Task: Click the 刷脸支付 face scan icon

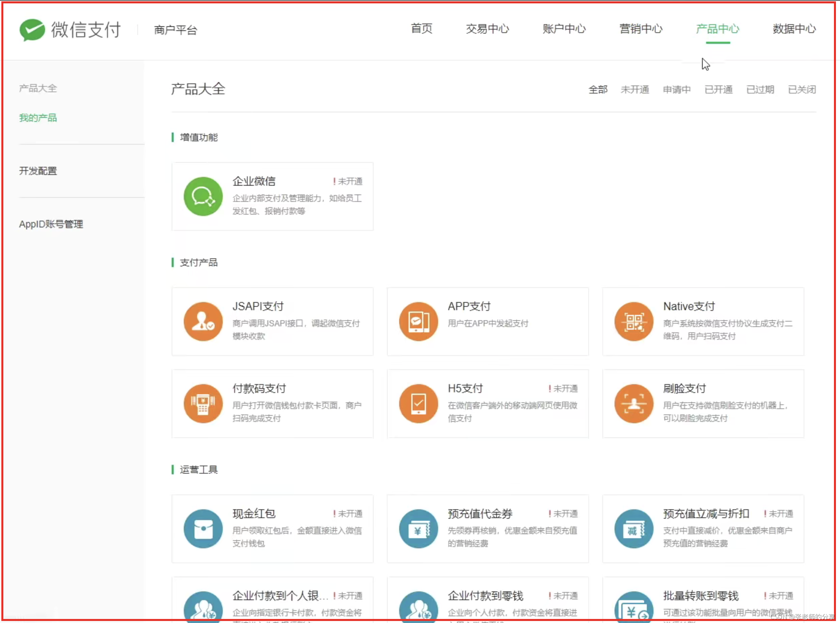Action: pos(634,404)
